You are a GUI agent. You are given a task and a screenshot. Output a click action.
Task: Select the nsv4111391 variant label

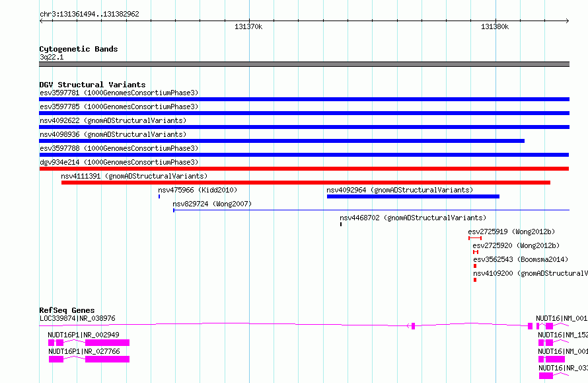tap(134, 176)
